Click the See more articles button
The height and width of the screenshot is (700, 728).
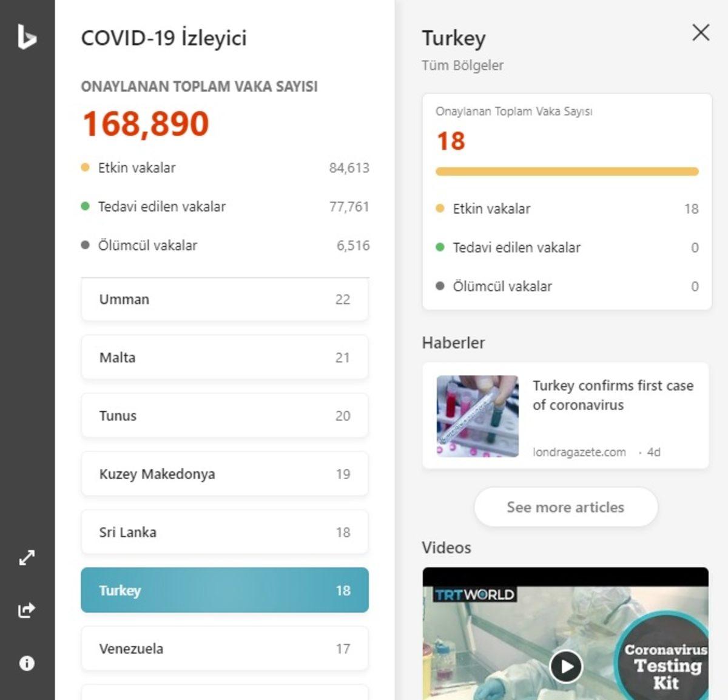coord(565,507)
